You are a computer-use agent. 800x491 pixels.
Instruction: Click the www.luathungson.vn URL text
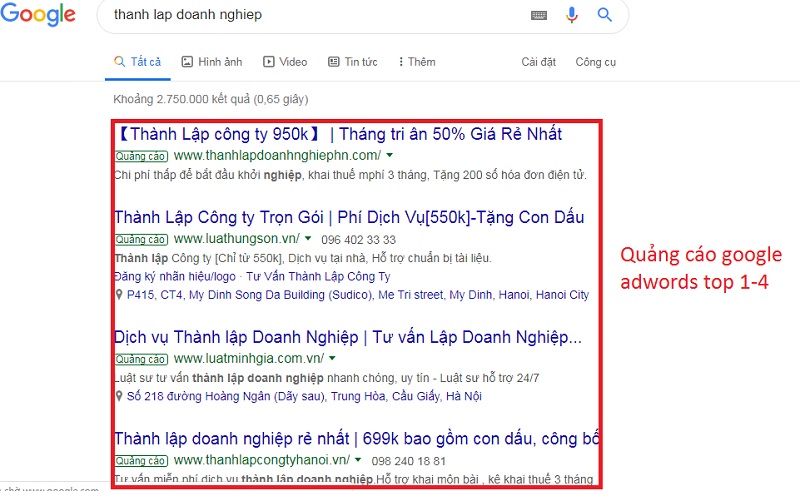point(237,238)
